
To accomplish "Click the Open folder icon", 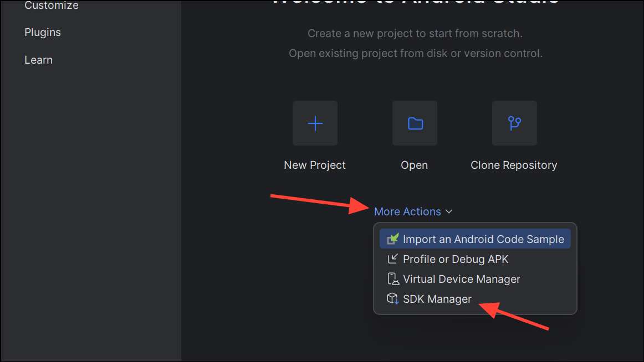I will [415, 123].
